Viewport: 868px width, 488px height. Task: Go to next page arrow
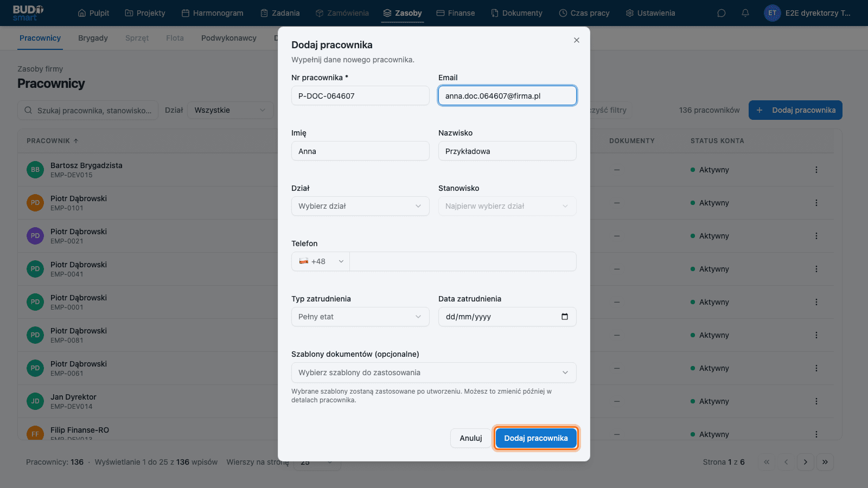pyautogui.click(x=806, y=462)
